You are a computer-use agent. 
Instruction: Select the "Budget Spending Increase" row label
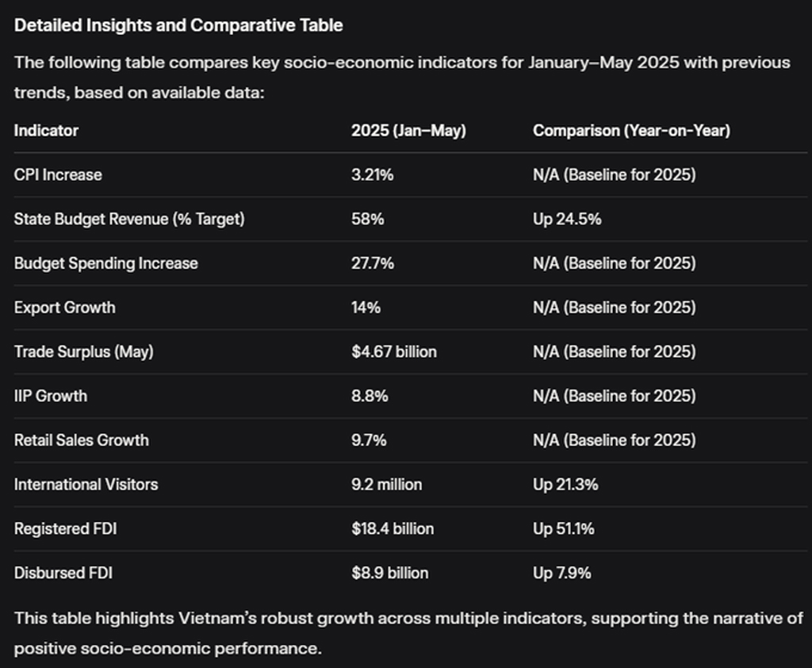(x=106, y=263)
